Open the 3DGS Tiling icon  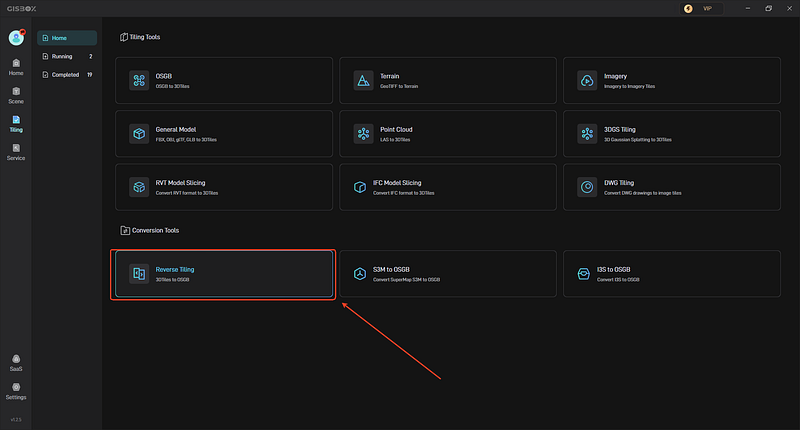[x=587, y=134]
